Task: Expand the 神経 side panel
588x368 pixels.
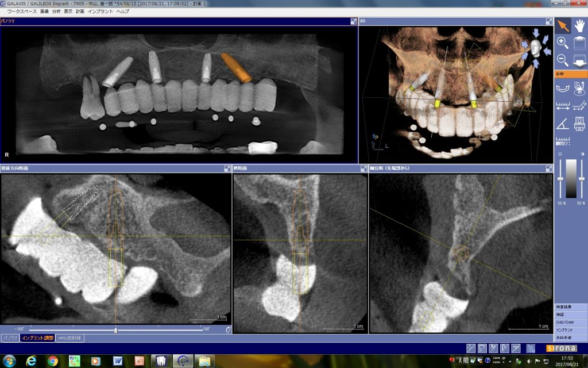Action: pyautogui.click(x=571, y=315)
